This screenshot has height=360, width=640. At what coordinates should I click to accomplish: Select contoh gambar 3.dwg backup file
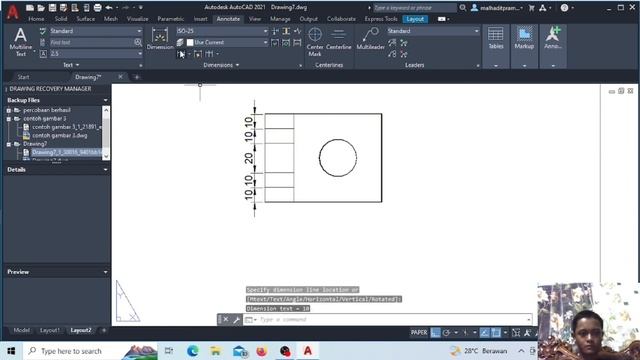pyautogui.click(x=60, y=136)
